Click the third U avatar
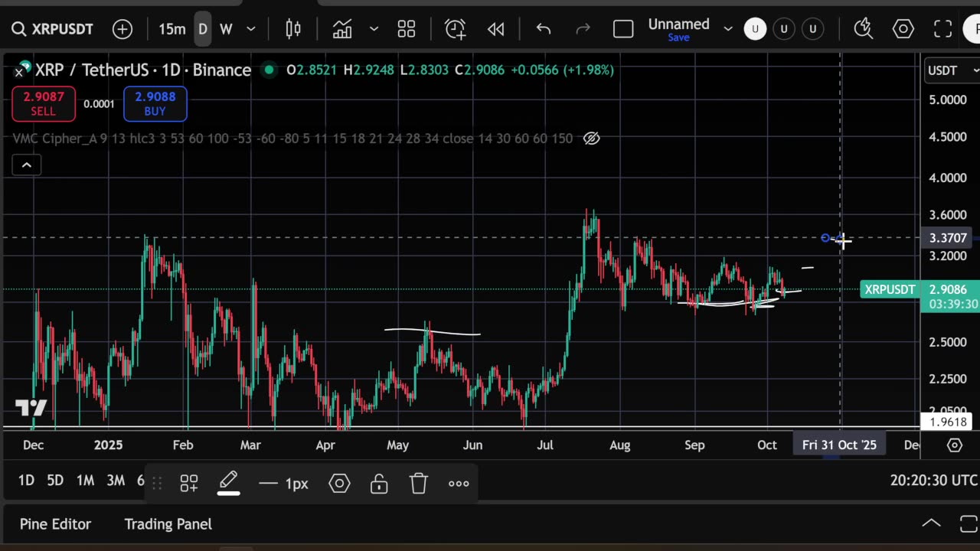 pyautogui.click(x=813, y=29)
